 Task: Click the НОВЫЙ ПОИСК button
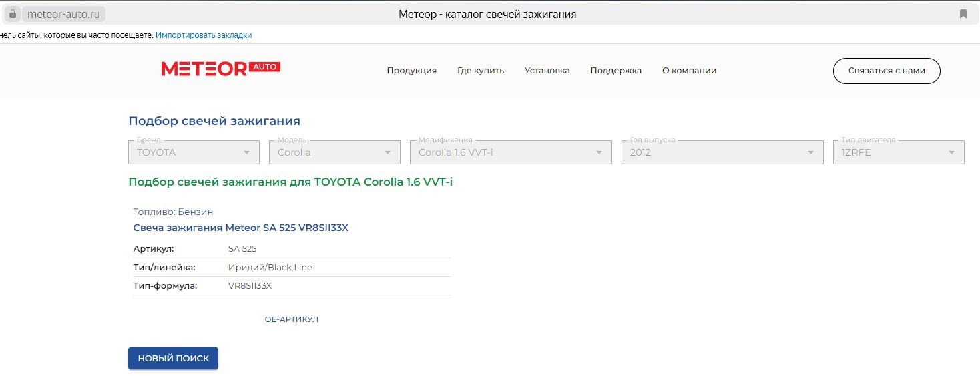click(x=173, y=358)
